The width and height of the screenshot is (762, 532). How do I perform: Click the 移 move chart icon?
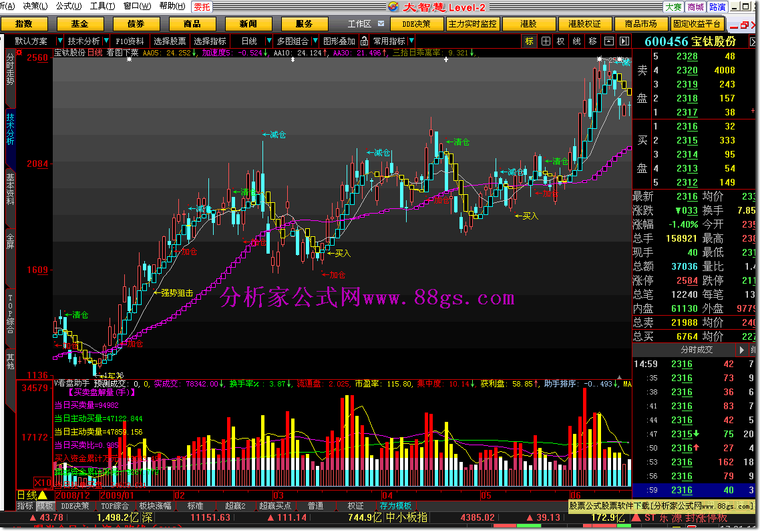pos(592,41)
